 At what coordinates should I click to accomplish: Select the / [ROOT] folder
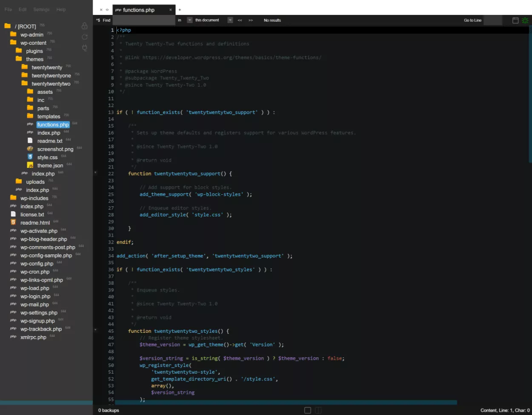pyautogui.click(x=25, y=26)
